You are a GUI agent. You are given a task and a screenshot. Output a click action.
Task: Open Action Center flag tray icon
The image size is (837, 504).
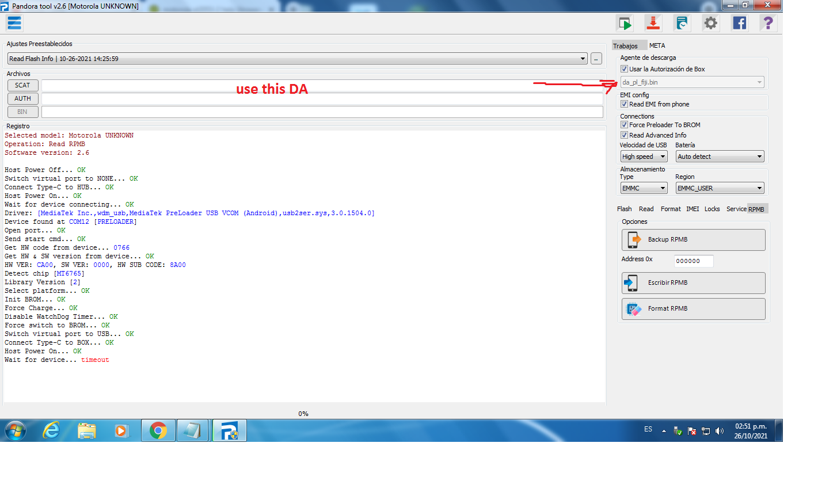(692, 430)
